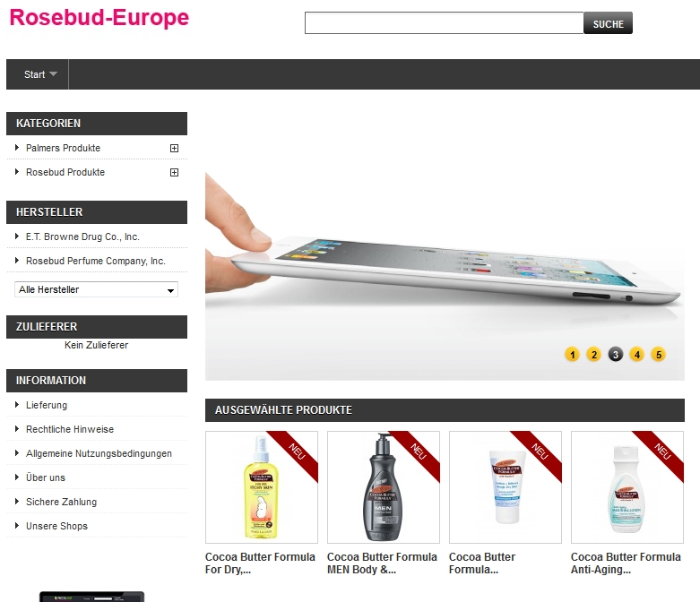Screen dimensions: 700x602
Task: Select the active slide 3 pagination dot
Action: (615, 355)
